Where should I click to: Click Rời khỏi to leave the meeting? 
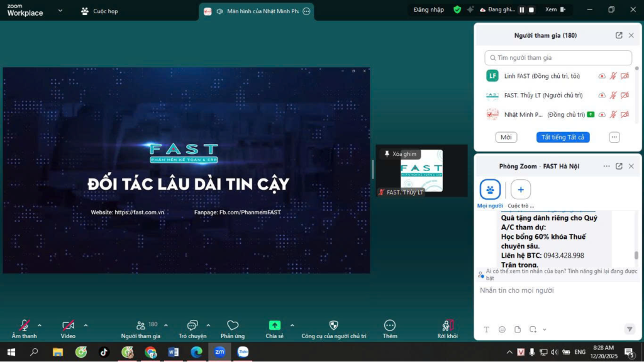447,325
